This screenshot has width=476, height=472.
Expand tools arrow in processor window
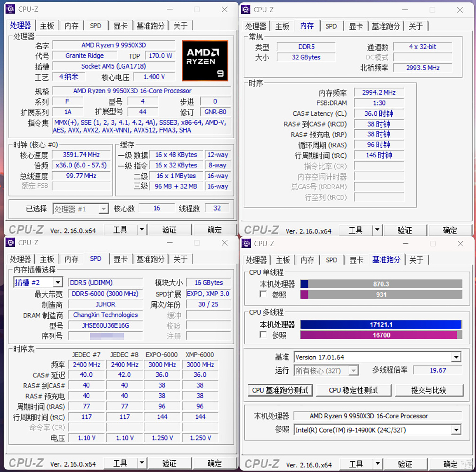[x=142, y=229]
